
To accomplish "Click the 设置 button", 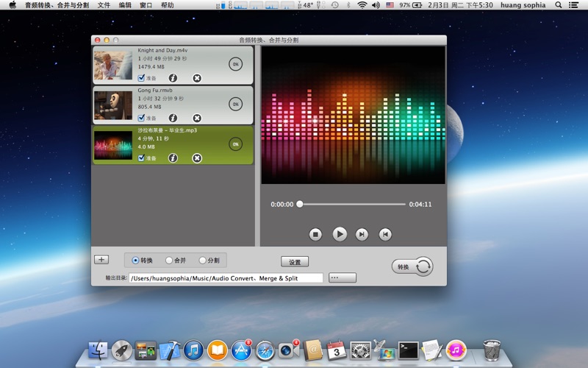I will [x=295, y=262].
